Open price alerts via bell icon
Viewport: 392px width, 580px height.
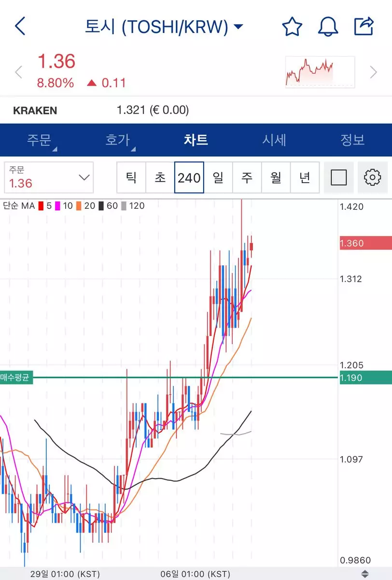coord(328,27)
